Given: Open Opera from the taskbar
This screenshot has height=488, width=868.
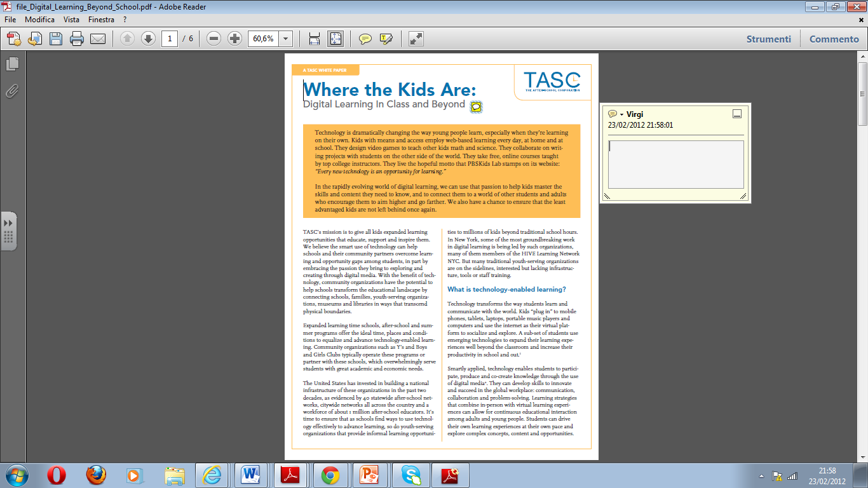Looking at the screenshot, I should pyautogui.click(x=57, y=475).
